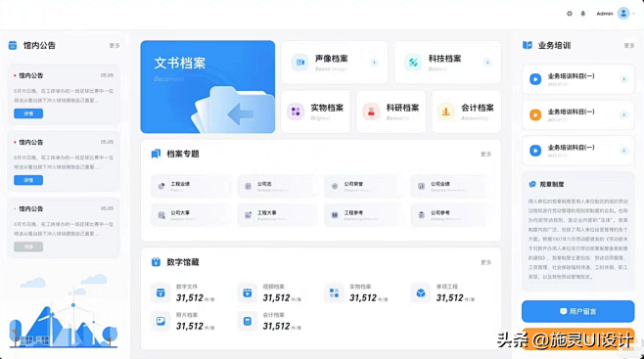Click the 会计档案 calculator icon in 数字馆藏
The height and width of the screenshot is (359, 644).
coord(248,321)
